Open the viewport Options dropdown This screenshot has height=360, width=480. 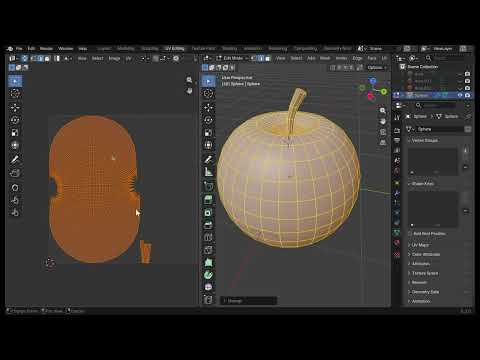pos(377,68)
